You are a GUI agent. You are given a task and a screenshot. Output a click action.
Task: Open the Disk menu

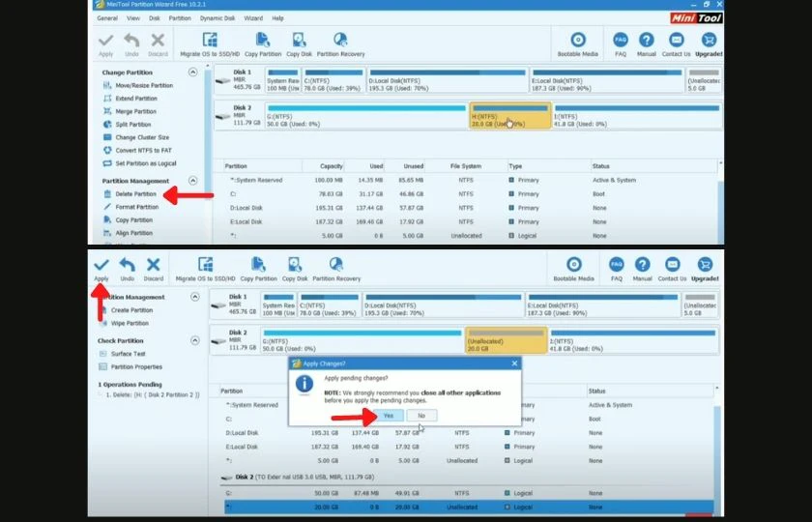coord(155,18)
